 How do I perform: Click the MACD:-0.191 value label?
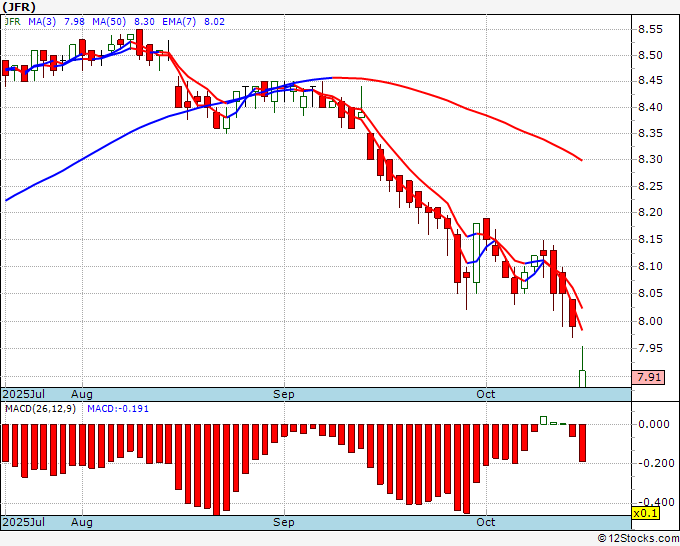point(118,409)
